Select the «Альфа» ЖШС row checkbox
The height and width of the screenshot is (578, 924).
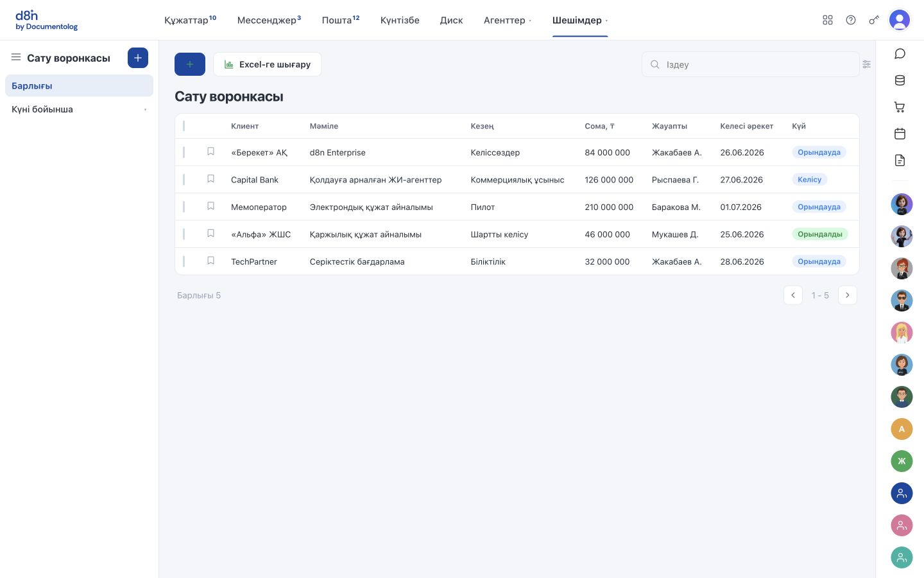click(x=184, y=234)
